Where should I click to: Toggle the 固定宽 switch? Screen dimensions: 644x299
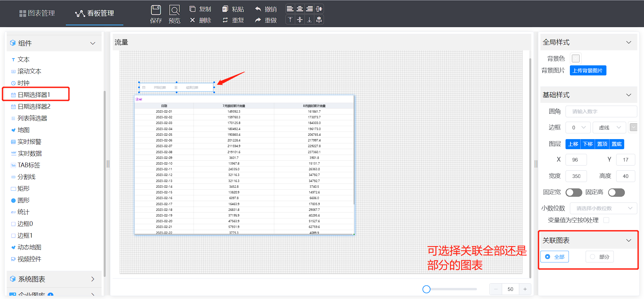pos(574,192)
